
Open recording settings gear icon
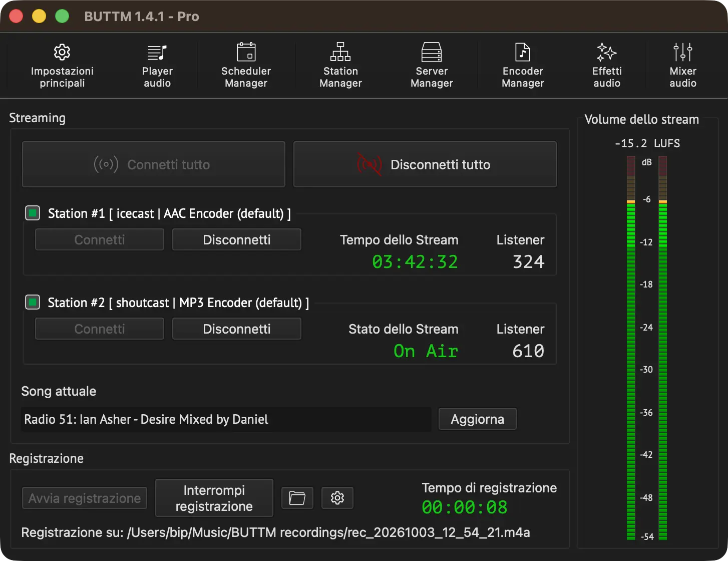coord(337,498)
